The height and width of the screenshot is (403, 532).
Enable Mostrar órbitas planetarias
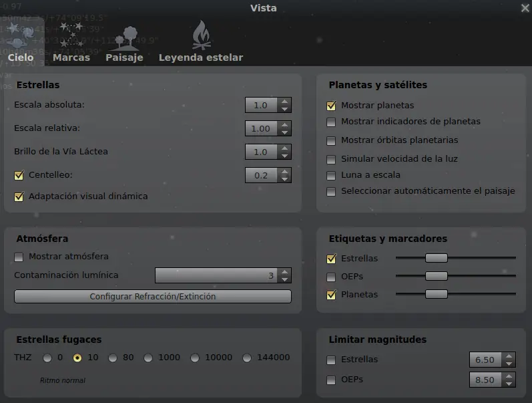click(331, 140)
